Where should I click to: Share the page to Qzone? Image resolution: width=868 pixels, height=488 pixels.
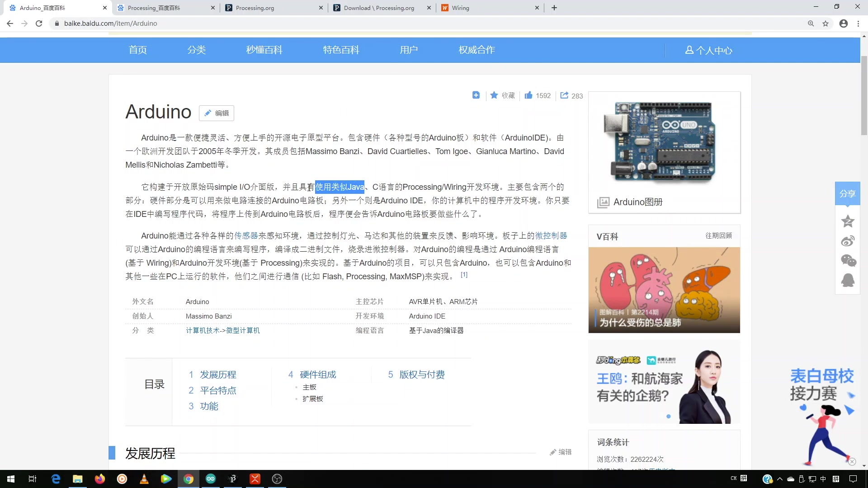click(848, 221)
